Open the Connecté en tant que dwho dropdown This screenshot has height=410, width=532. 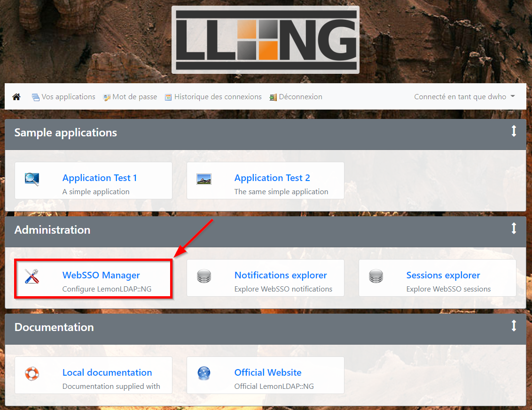[x=464, y=97]
